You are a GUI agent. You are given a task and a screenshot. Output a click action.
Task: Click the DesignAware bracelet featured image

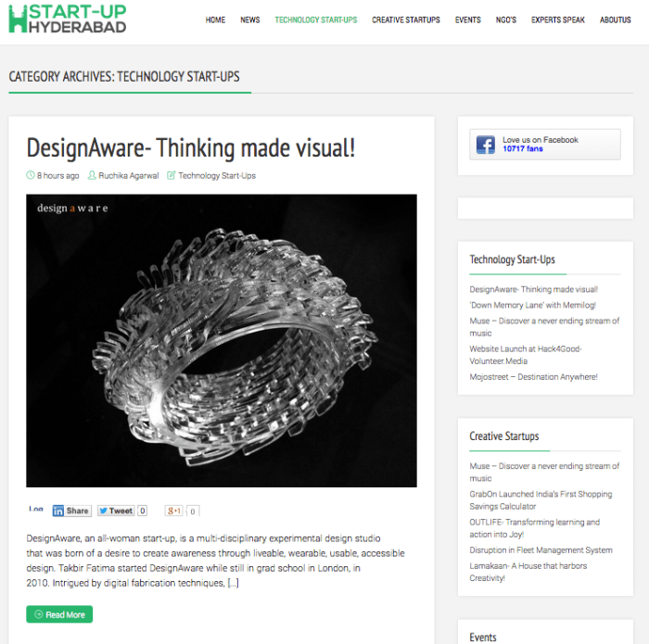[x=221, y=340]
